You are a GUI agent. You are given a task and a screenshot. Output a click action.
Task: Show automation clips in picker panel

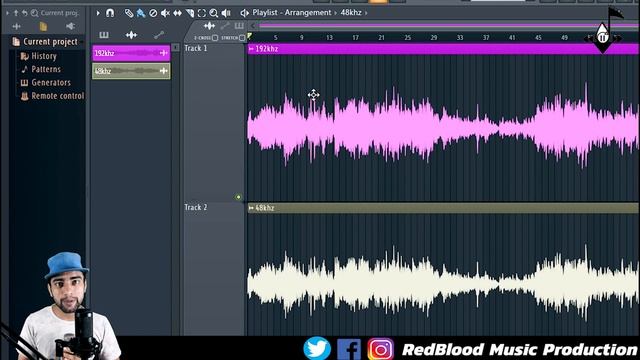pyautogui.click(x=159, y=35)
